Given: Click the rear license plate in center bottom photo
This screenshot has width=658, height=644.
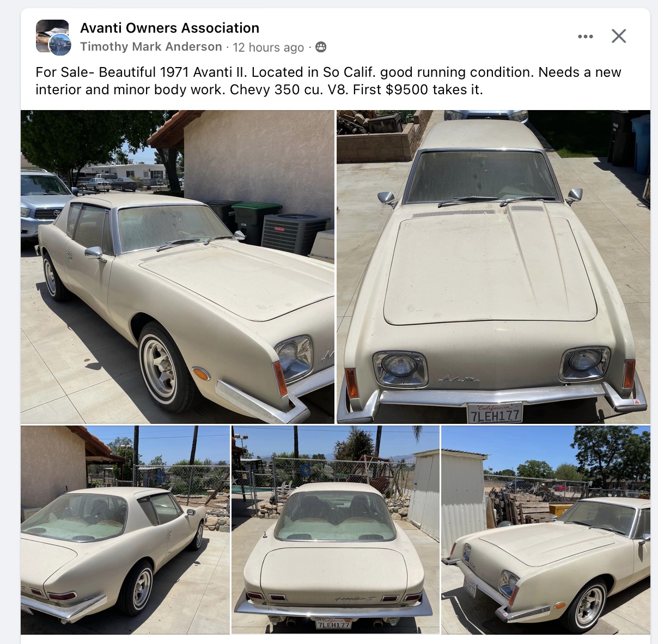Looking at the screenshot, I should tap(333, 624).
